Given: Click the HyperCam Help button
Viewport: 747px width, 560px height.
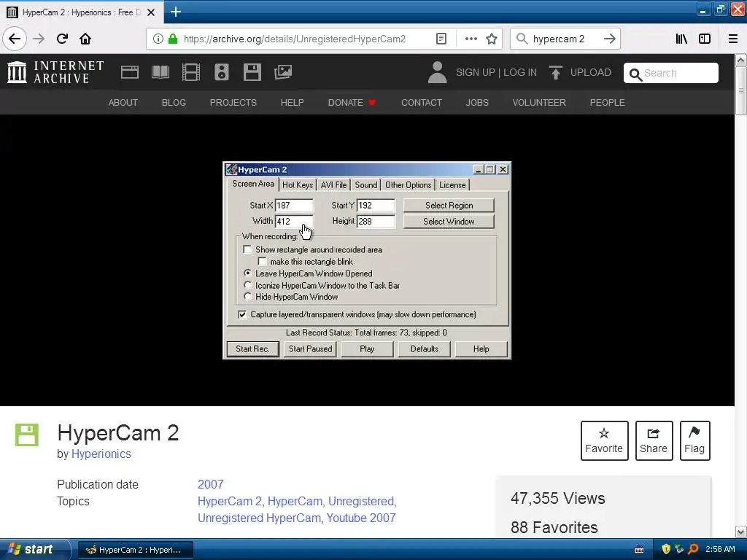Looking at the screenshot, I should tap(481, 349).
